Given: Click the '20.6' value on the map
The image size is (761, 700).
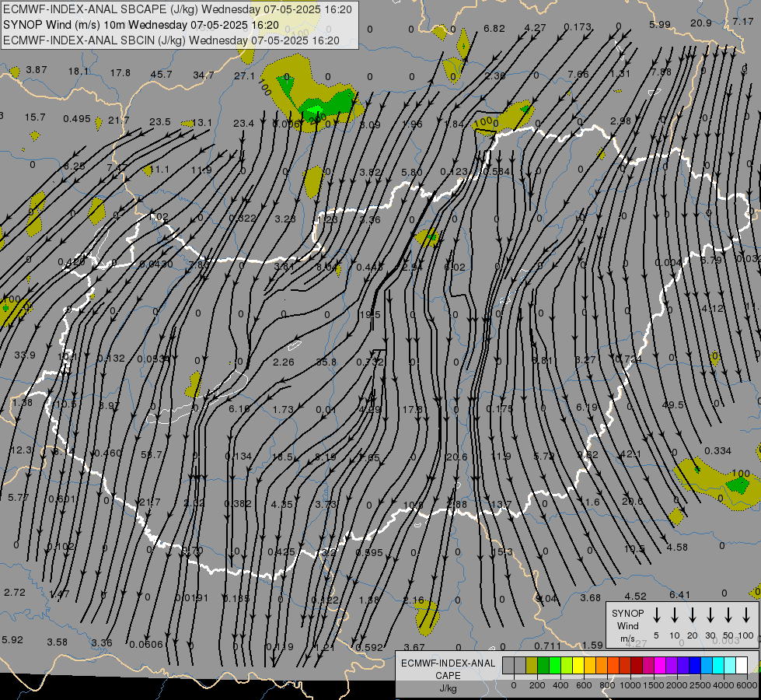Looking at the screenshot, I should (x=456, y=457).
